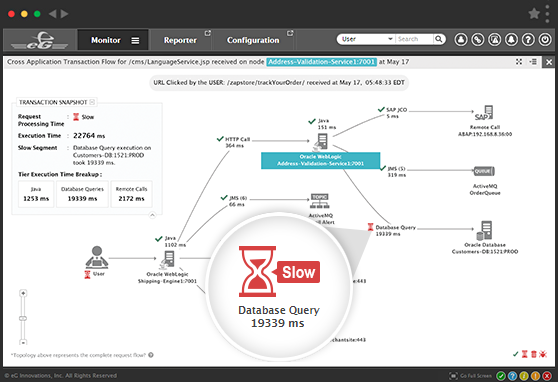Viewport: 558px width, 382px height.
Task: Click the power logout icon
Action: pyautogui.click(x=545, y=39)
